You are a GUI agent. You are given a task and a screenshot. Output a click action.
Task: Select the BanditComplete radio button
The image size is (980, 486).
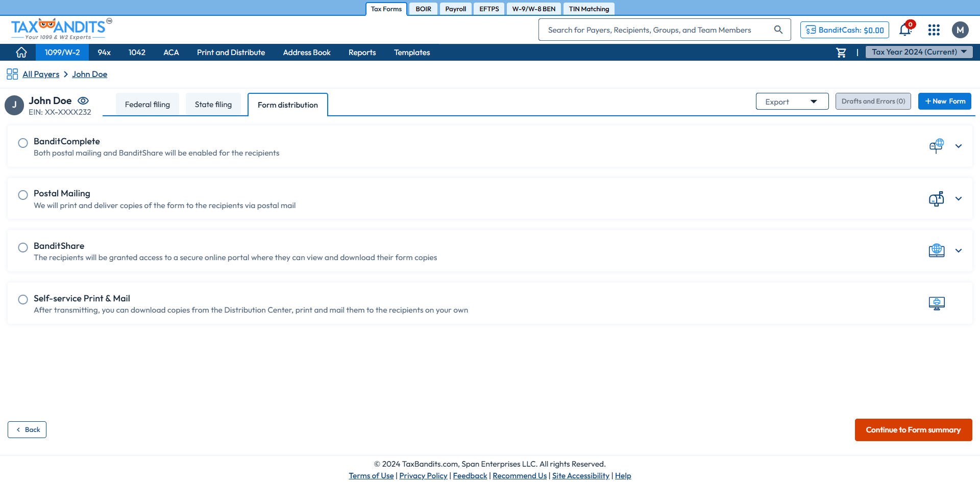[x=23, y=143]
